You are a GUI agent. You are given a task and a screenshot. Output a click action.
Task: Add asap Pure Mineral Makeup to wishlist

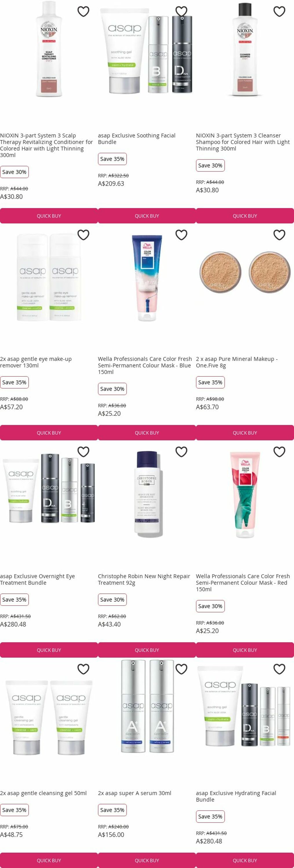click(279, 235)
